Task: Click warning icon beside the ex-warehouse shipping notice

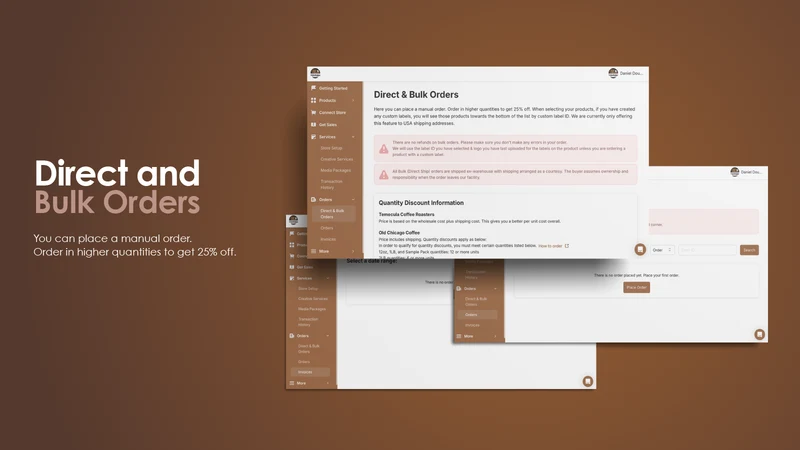Action: (384, 174)
